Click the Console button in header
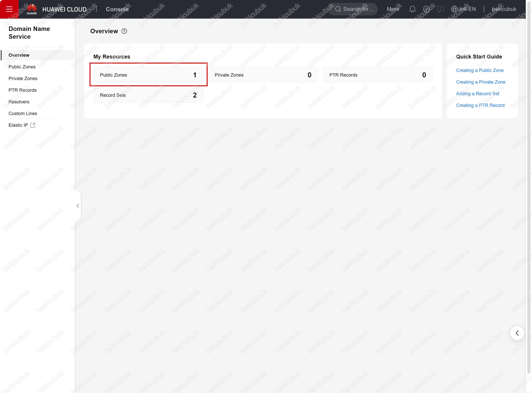This screenshot has height=393, width=532. click(x=117, y=9)
